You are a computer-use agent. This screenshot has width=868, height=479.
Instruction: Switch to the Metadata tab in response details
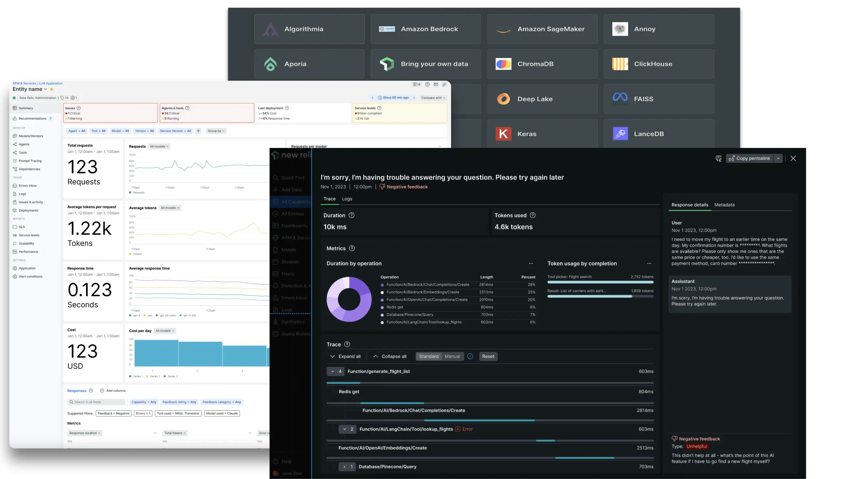click(x=725, y=205)
